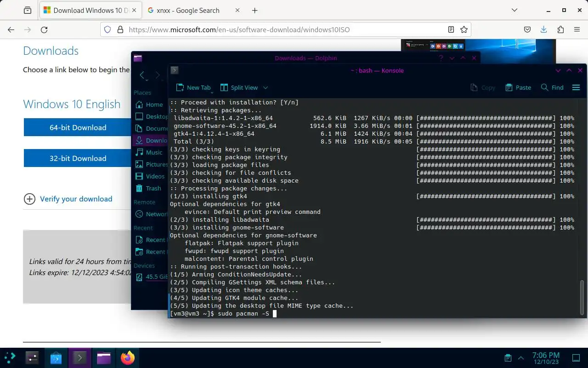Click Firefox icon in taskbar

click(128, 357)
